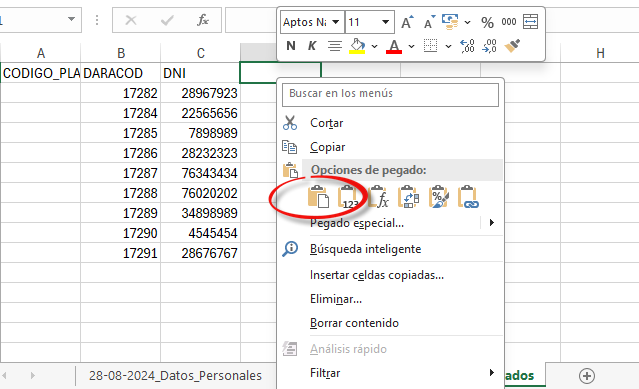
Task: Choose Paste Link option
Action: click(468, 197)
